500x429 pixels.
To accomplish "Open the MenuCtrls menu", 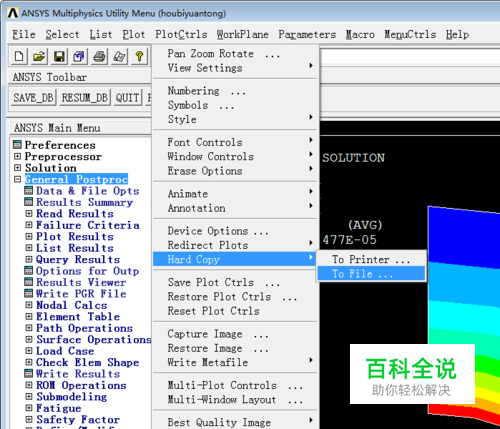I will coord(410,34).
